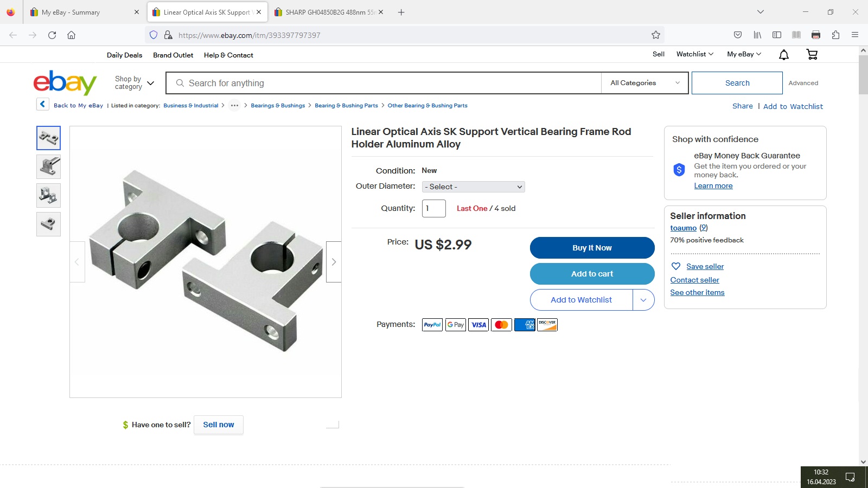This screenshot has width=868, height=488.
Task: Click the eBay logo
Action: point(65,82)
